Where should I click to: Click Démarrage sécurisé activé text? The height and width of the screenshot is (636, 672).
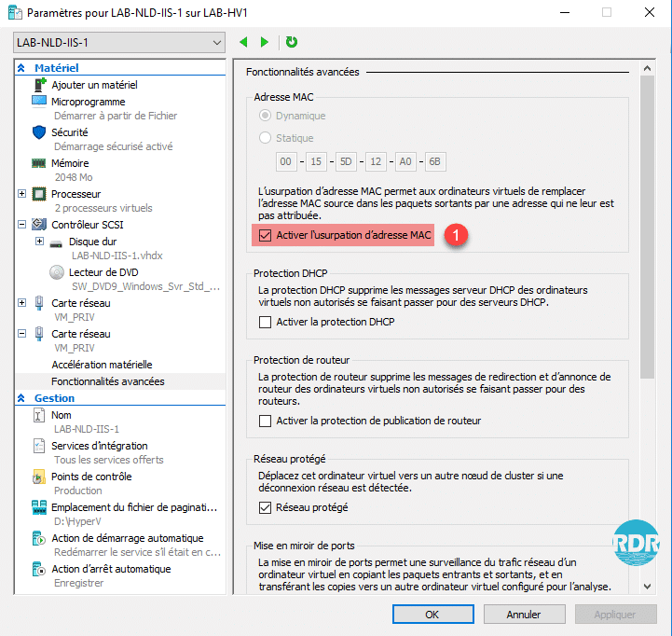point(113,146)
